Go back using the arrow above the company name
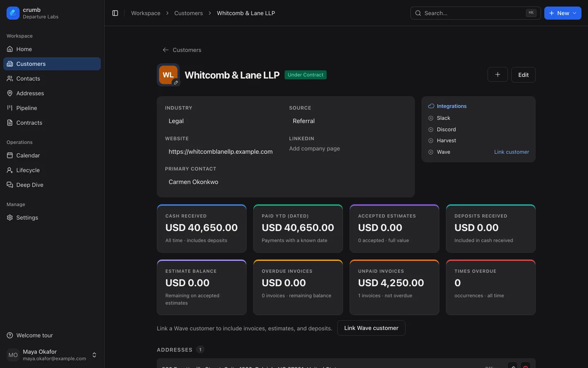This screenshot has height=368, width=588. 182,50
